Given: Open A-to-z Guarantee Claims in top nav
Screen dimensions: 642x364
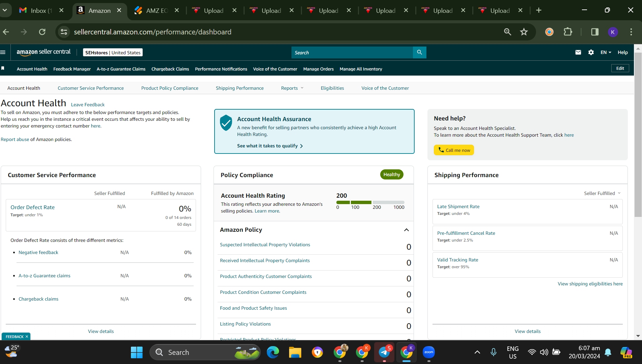Looking at the screenshot, I should click(x=121, y=69).
